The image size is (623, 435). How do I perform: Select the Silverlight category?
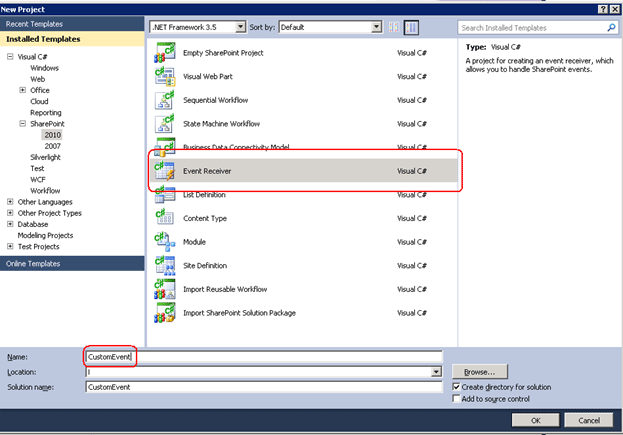coord(45,157)
